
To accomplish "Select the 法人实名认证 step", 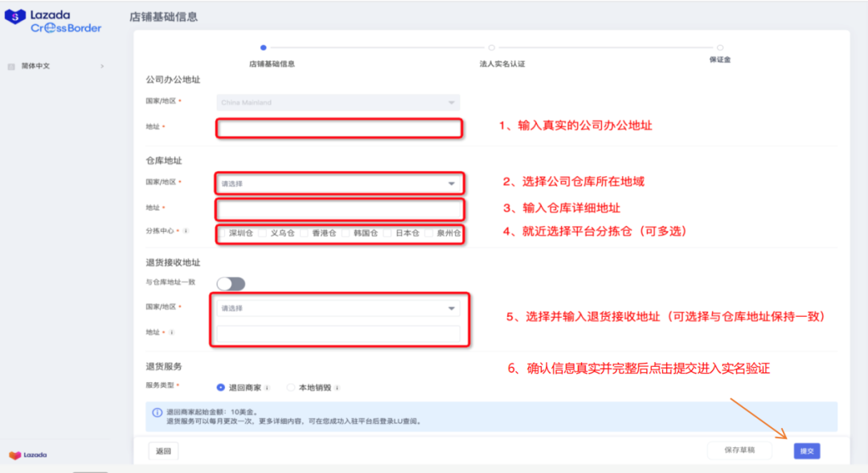I will (491, 47).
